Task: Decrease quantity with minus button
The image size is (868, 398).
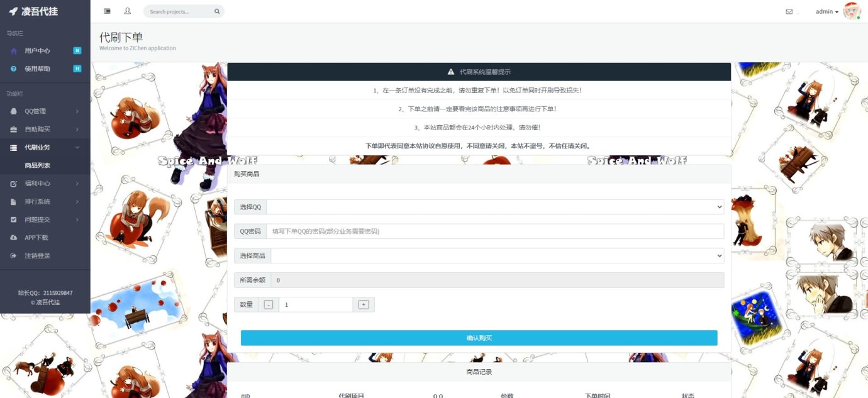Action: coord(269,304)
